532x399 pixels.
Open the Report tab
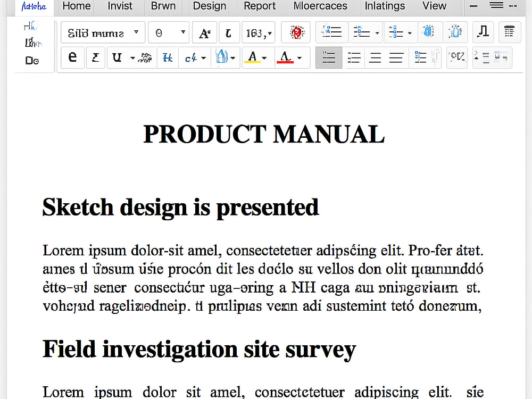260,6
